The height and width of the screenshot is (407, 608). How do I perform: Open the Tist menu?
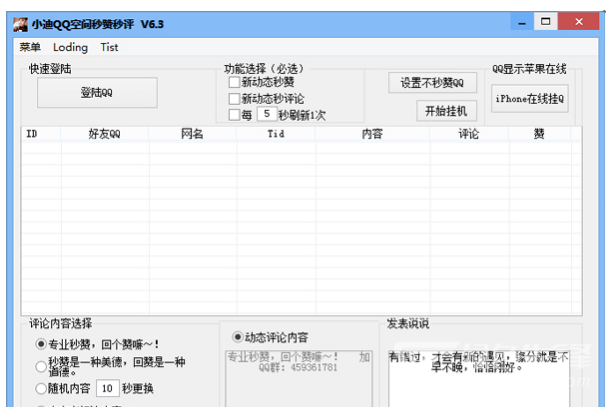109,47
